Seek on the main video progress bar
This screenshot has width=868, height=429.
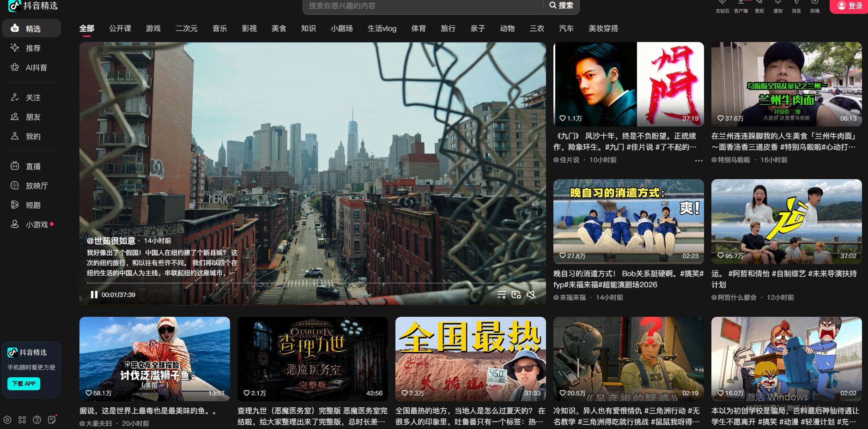(x=312, y=283)
